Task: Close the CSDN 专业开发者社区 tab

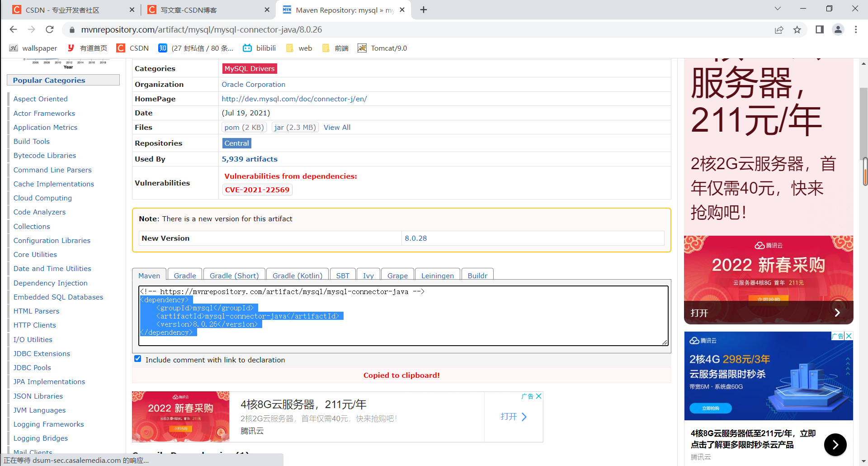Action: click(x=132, y=10)
